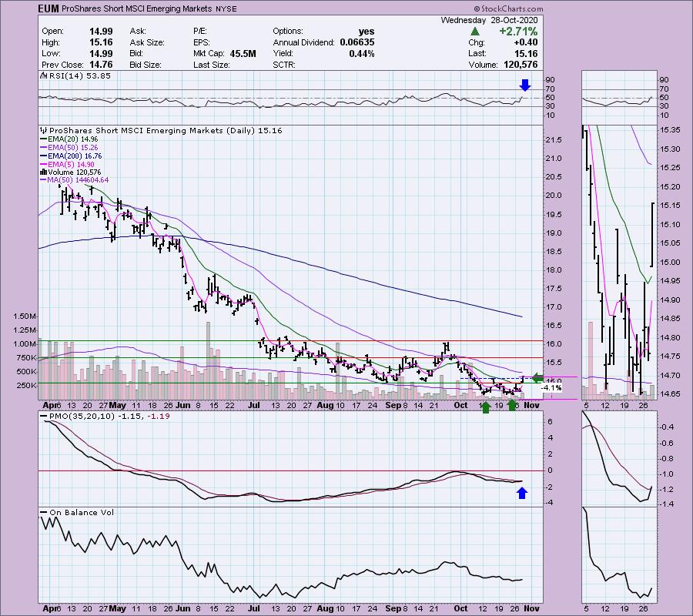This screenshot has width=693, height=616.
Task: Click the On Balance Vol panel label
Action: click(77, 512)
